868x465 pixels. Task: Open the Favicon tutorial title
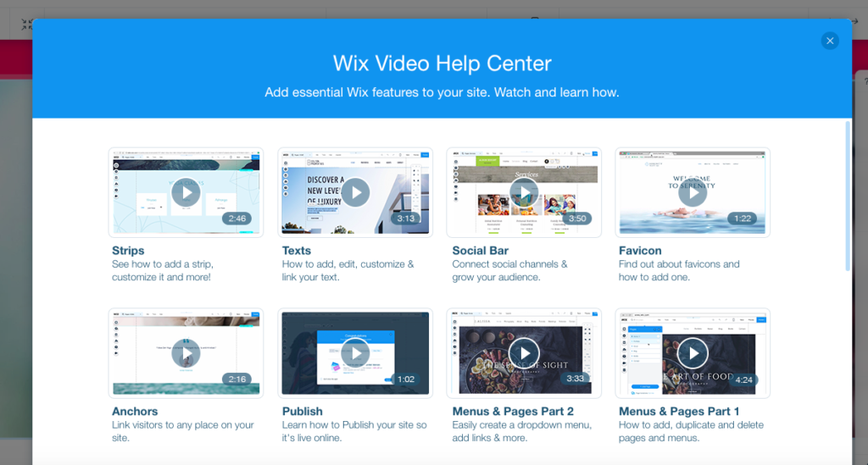point(640,251)
